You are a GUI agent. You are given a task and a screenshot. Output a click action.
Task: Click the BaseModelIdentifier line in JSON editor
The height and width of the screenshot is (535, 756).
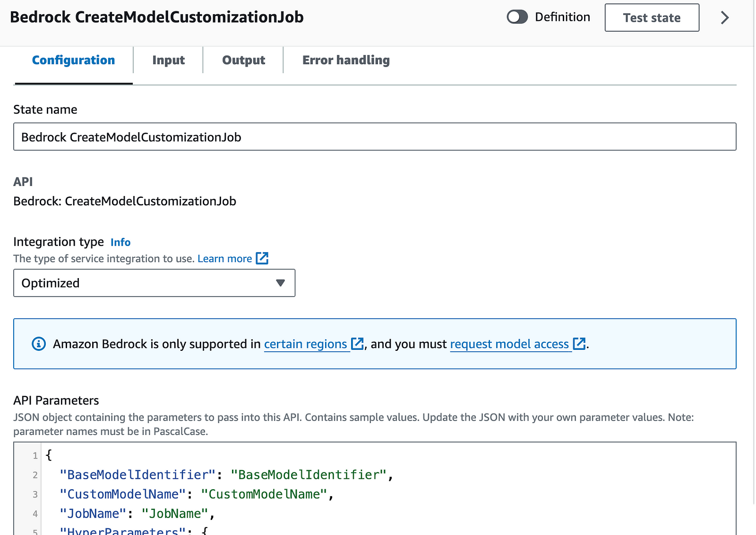tap(226, 475)
